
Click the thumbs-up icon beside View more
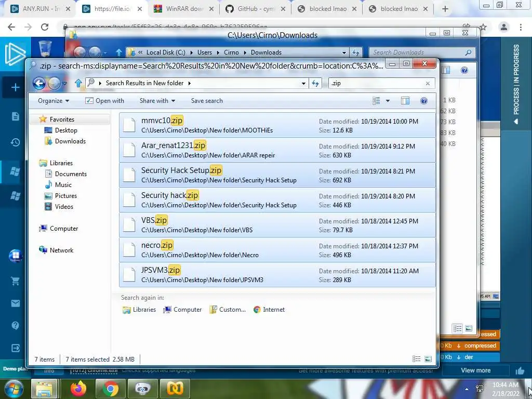point(520,370)
